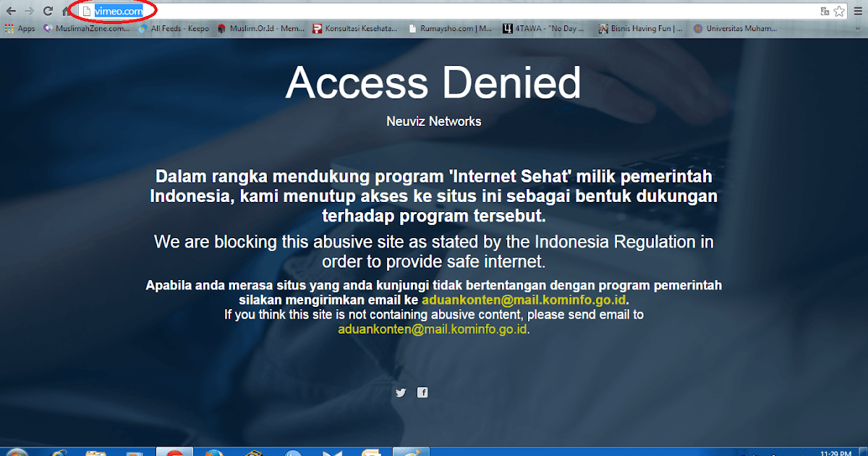Expand the bookmarks overflow chevron
Screen dimensions: 868x456
[x=859, y=29]
